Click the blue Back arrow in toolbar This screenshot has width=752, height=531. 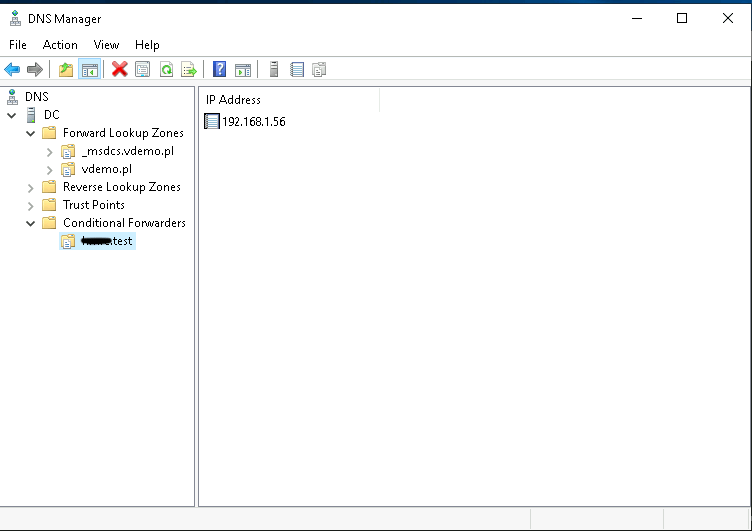coord(12,69)
